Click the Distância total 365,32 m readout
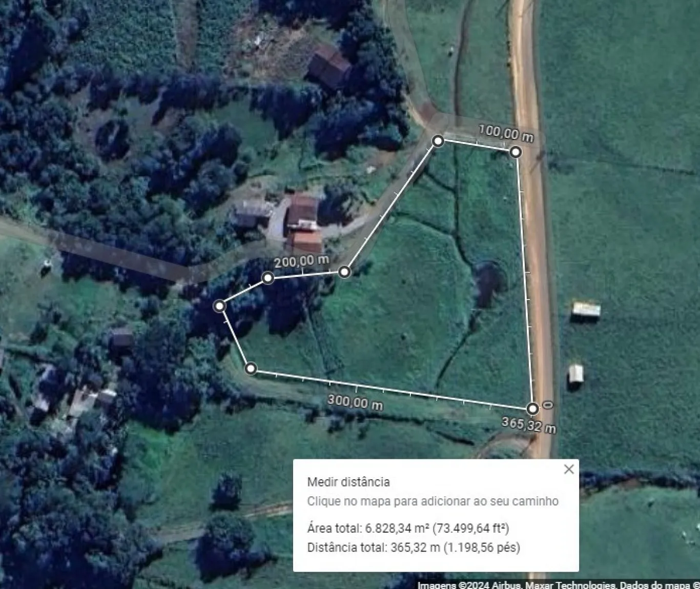Image resolution: width=700 pixels, height=589 pixels. 414,547
